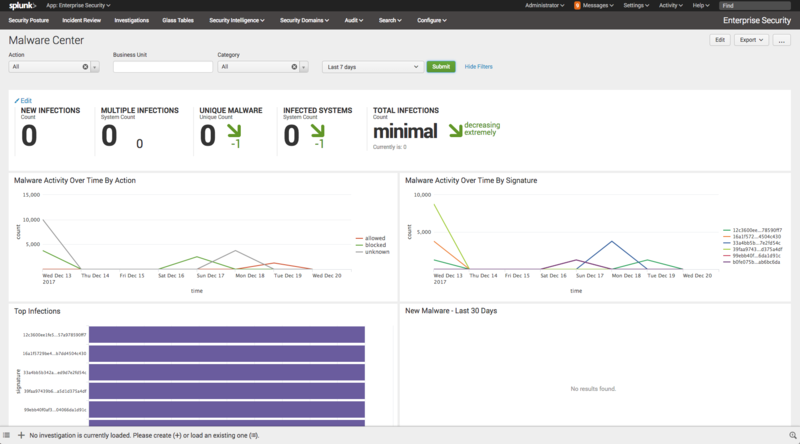Create new investigation with plus icon
800x444 pixels.
[x=21, y=437]
